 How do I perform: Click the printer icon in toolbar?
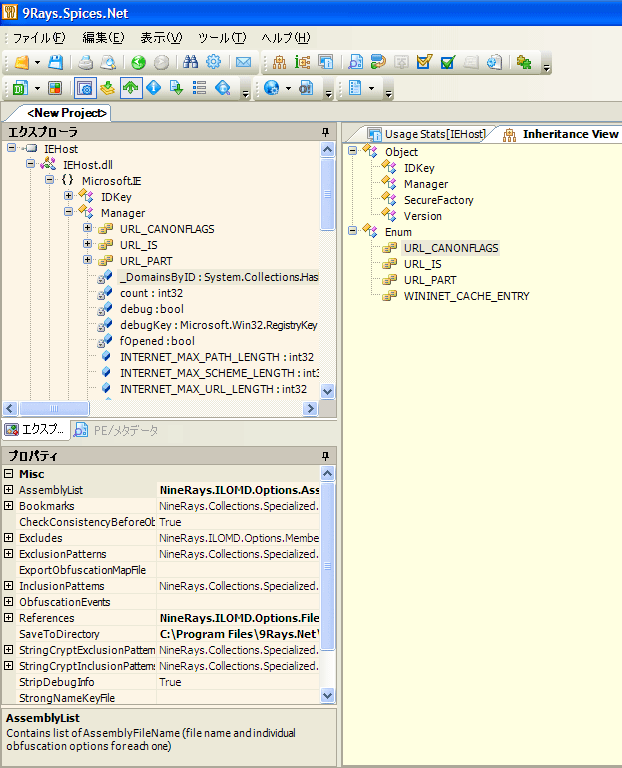point(86,63)
